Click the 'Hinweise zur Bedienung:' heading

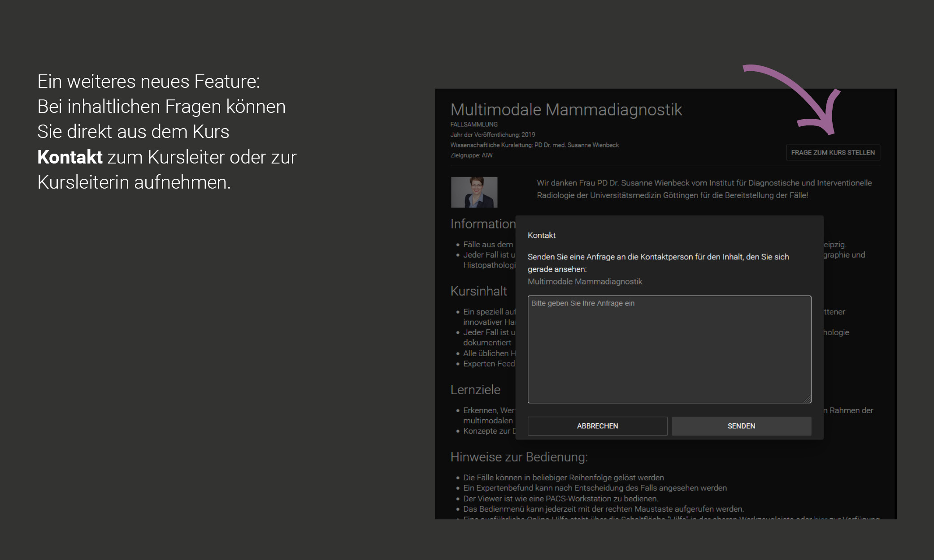[519, 457]
